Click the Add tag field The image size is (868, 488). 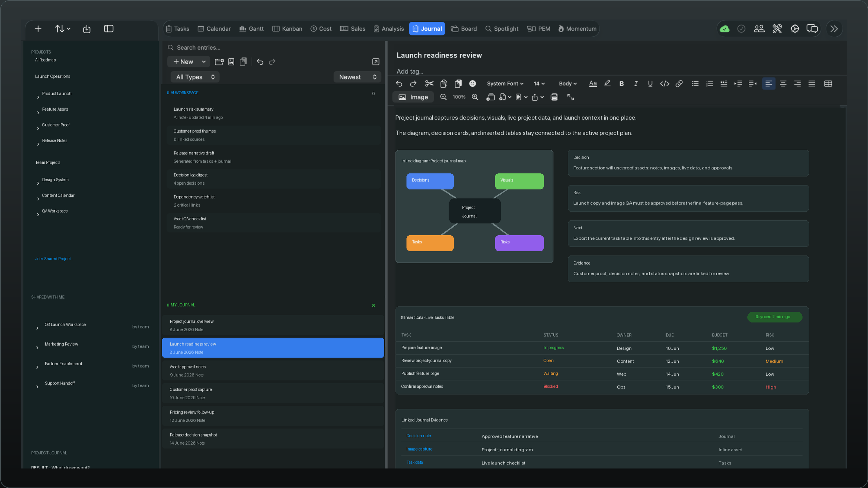(409, 71)
